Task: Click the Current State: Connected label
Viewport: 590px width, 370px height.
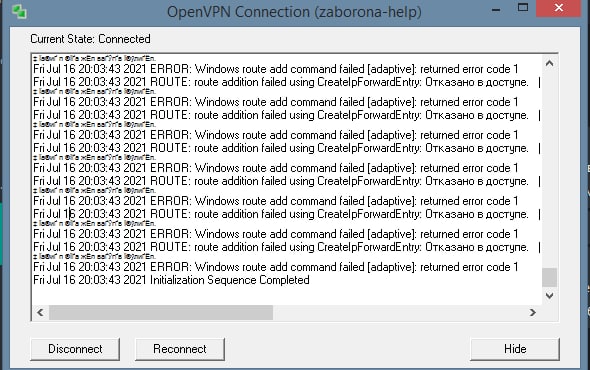Action: (90, 39)
